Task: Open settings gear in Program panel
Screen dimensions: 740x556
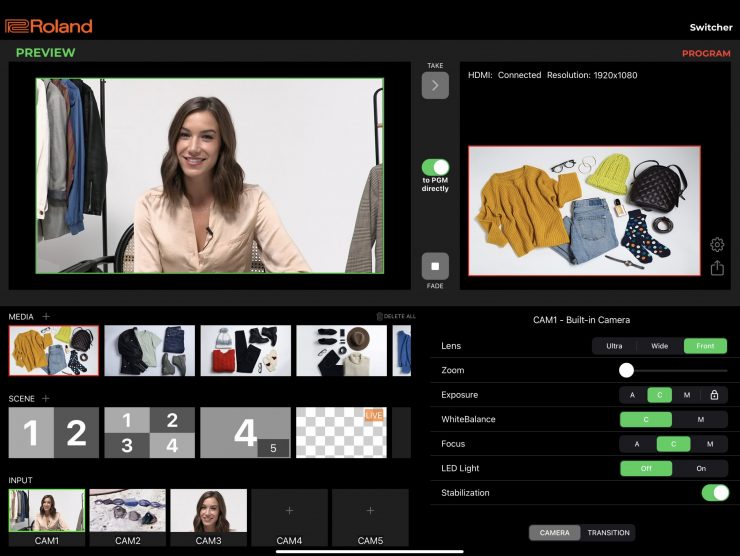Action: (x=717, y=245)
